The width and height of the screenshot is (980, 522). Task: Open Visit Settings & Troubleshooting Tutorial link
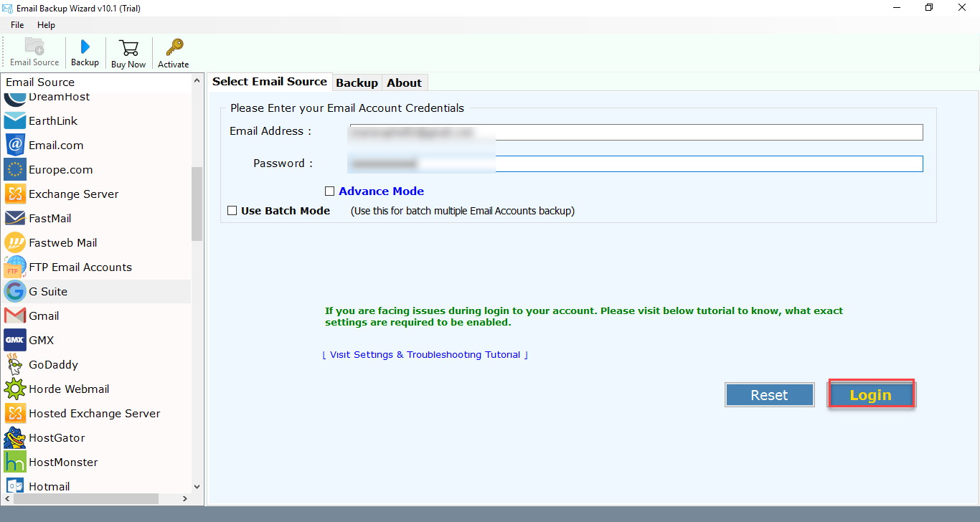point(425,355)
